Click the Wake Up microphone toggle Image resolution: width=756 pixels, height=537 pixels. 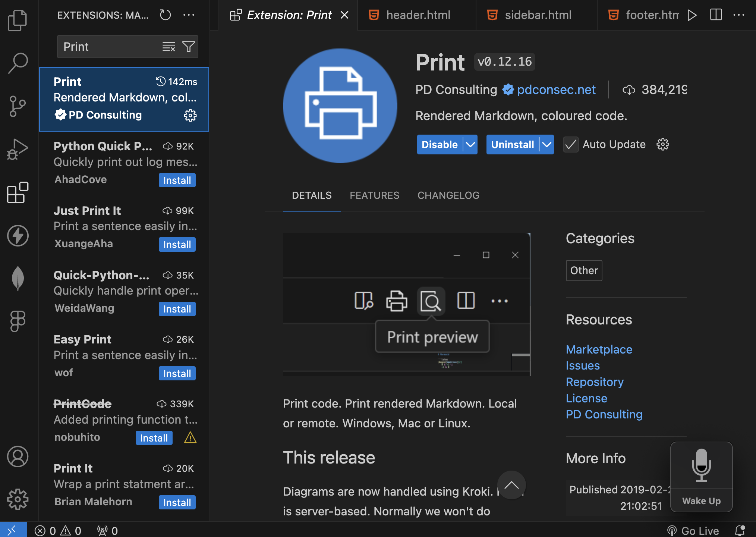701,477
